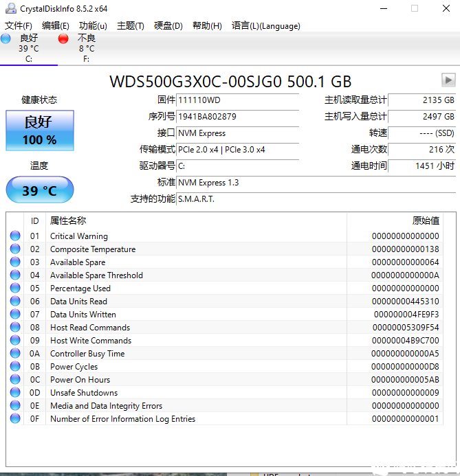The image size is (460, 476).
Task: Click the serial number field 1941BA802879
Action: click(x=238, y=117)
